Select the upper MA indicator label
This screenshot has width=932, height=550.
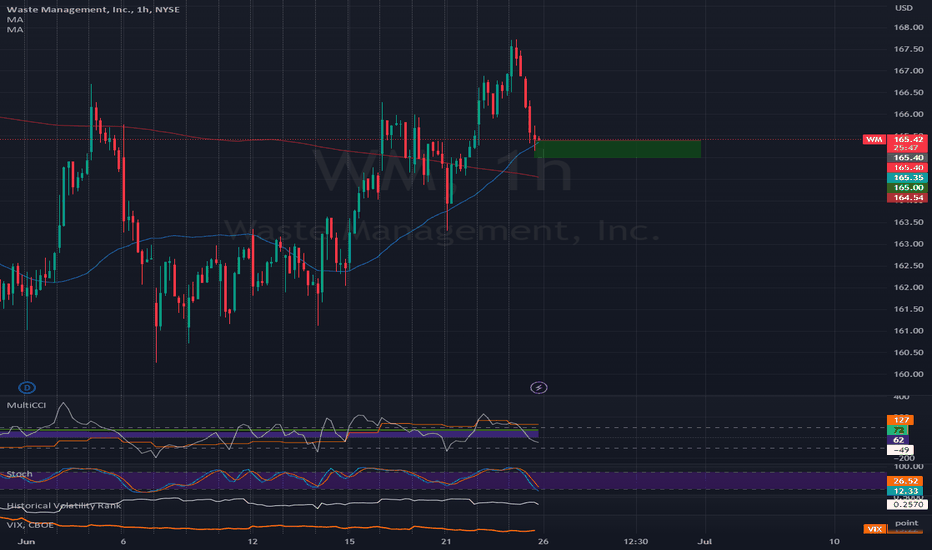tap(15, 20)
